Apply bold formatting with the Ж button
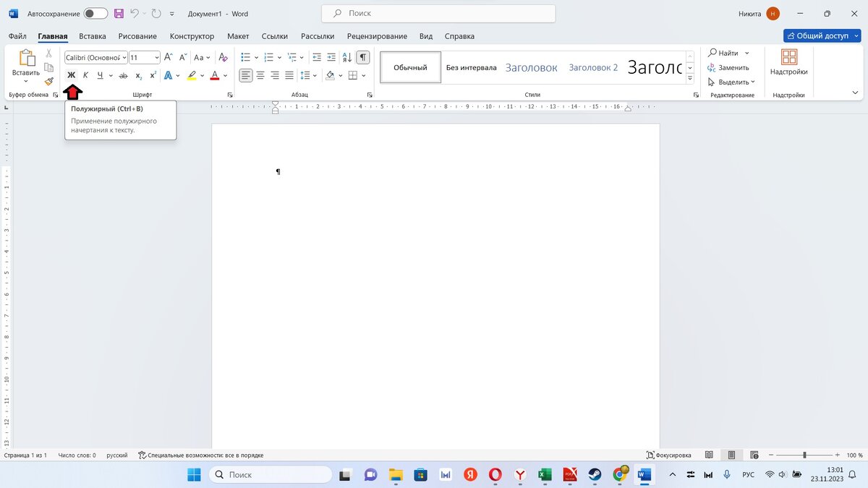This screenshot has width=868, height=488. (x=71, y=75)
